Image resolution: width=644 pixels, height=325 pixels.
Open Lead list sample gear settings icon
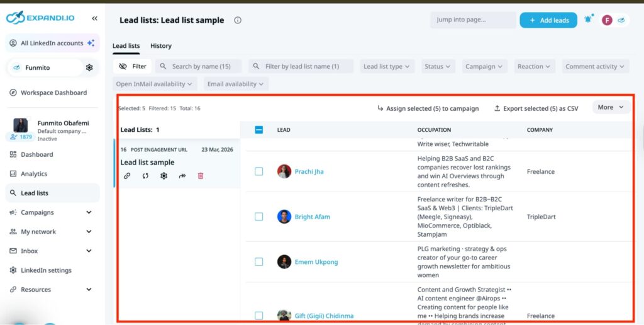coord(164,176)
